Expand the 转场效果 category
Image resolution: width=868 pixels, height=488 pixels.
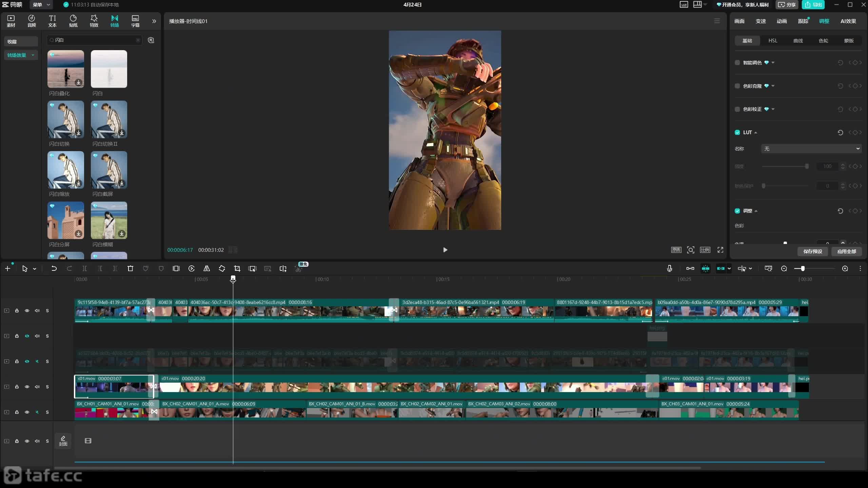20,55
